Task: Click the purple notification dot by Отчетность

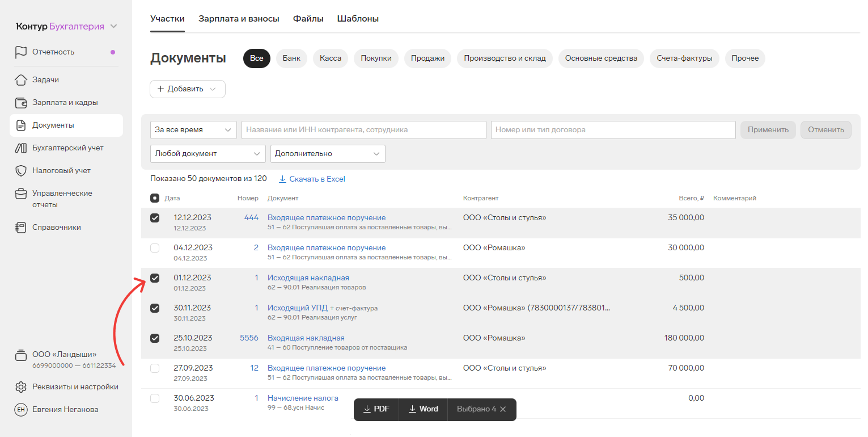Action: 113,52
